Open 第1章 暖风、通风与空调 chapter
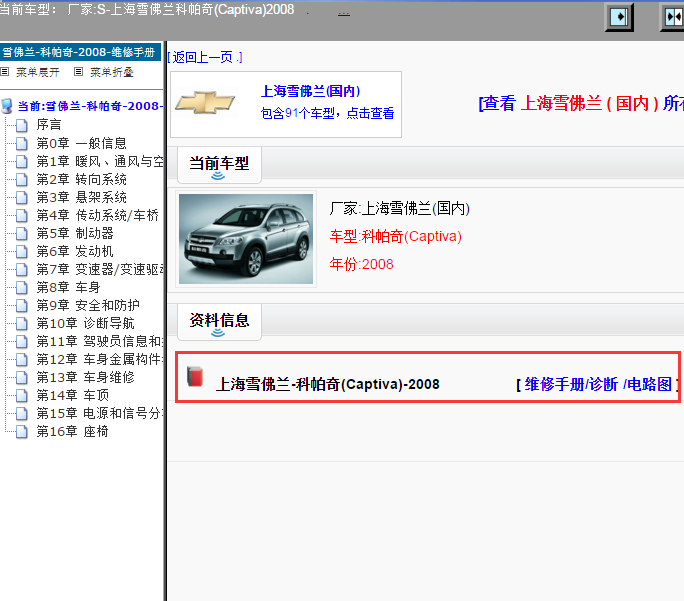 click(99, 161)
